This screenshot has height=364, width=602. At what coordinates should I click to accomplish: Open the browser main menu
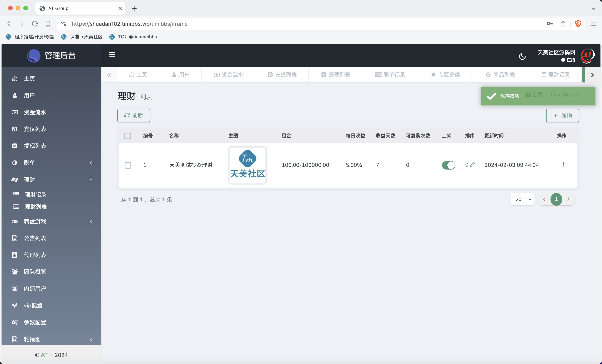point(593,24)
